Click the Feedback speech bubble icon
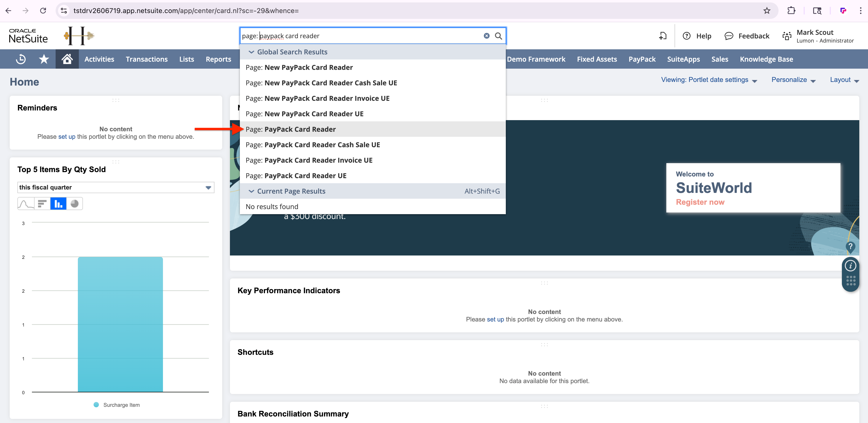Image resolution: width=868 pixels, height=423 pixels. pyautogui.click(x=728, y=36)
